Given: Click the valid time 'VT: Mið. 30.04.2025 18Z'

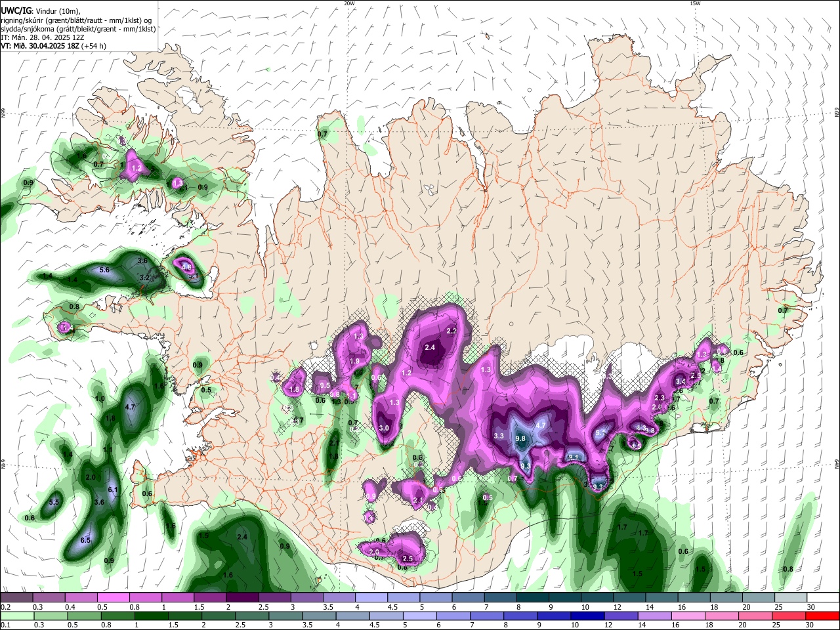Looking at the screenshot, I should click(39, 46).
